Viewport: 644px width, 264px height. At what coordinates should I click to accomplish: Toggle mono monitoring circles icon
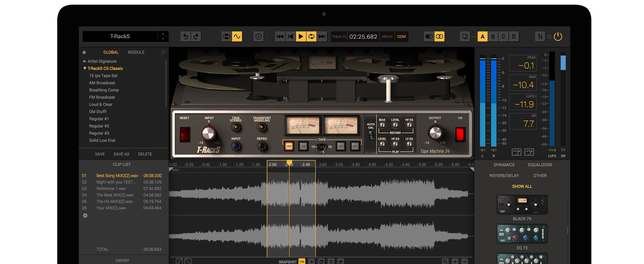(x=429, y=37)
